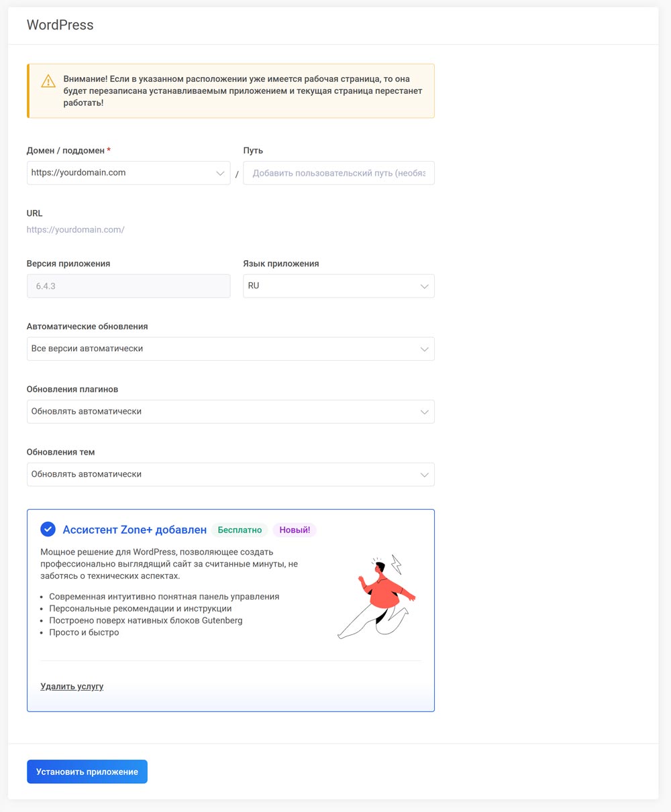Image resolution: width=671 pixels, height=812 pixels.
Task: Click the Версия приложения 6.4.3 field
Action: 128,286
